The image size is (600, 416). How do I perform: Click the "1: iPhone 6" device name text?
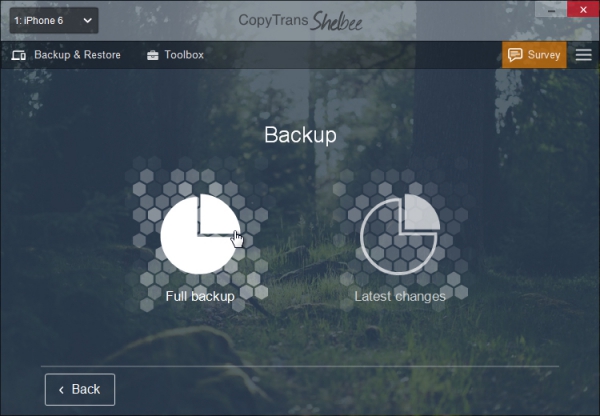pos(39,21)
